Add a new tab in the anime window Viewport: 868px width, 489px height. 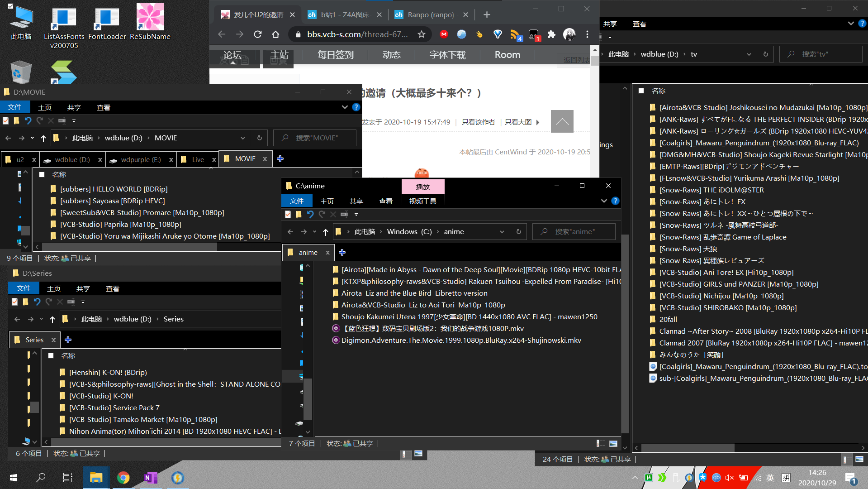click(342, 253)
